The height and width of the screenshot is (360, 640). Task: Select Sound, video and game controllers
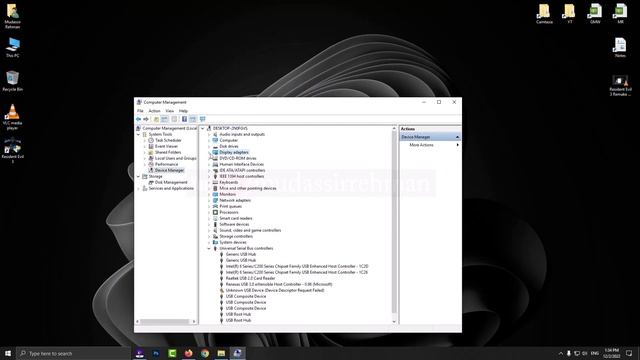(x=250, y=230)
